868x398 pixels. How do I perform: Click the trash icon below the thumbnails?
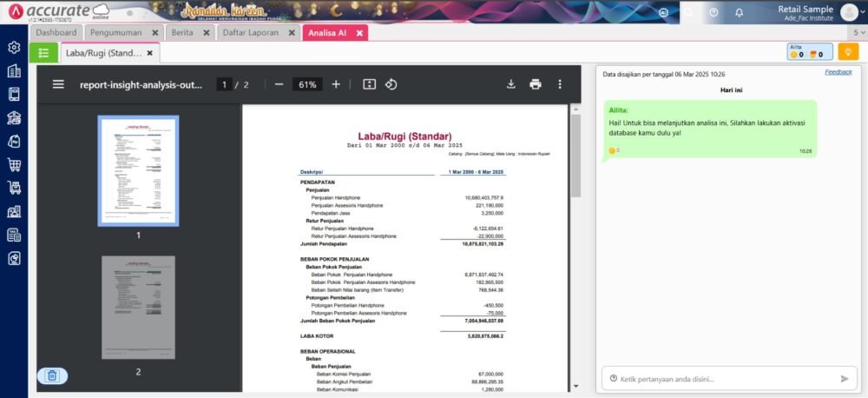click(x=52, y=375)
